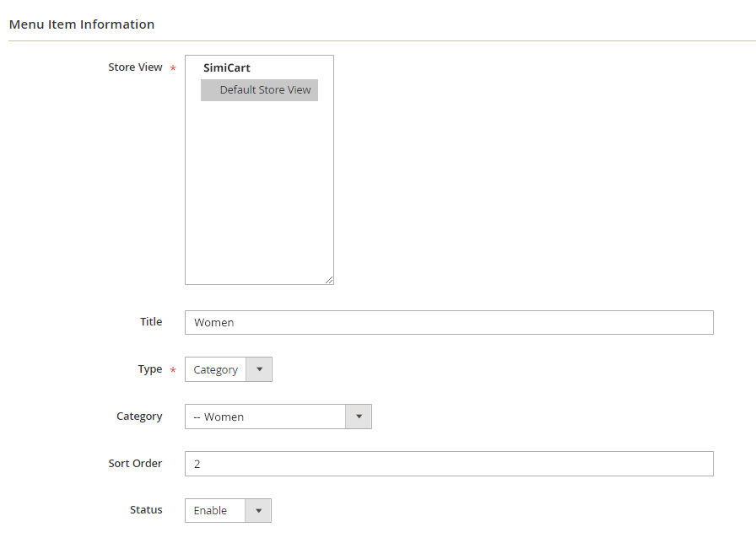The height and width of the screenshot is (543, 756).
Task: Focus the Title input field
Action: [x=449, y=322]
